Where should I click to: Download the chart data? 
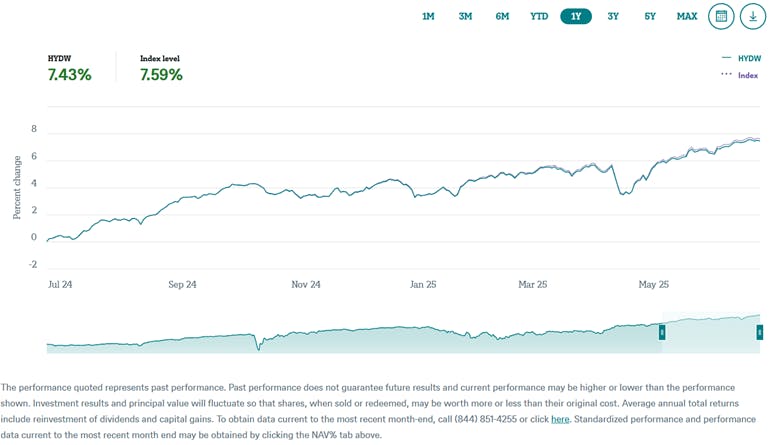(752, 16)
